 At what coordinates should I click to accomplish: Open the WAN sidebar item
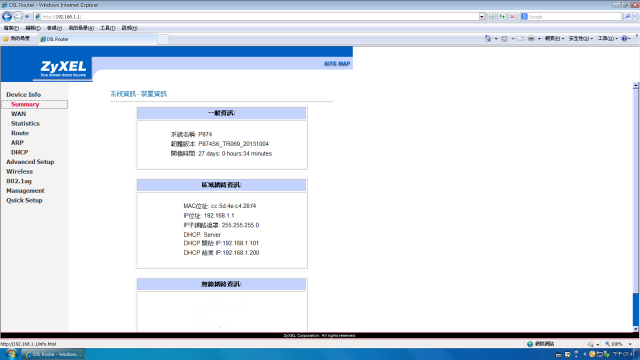coord(18,114)
